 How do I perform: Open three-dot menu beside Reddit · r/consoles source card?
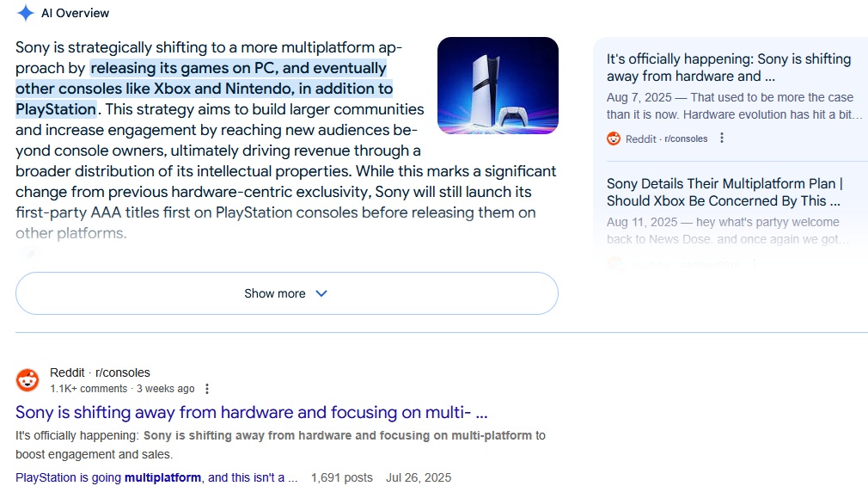click(x=722, y=138)
